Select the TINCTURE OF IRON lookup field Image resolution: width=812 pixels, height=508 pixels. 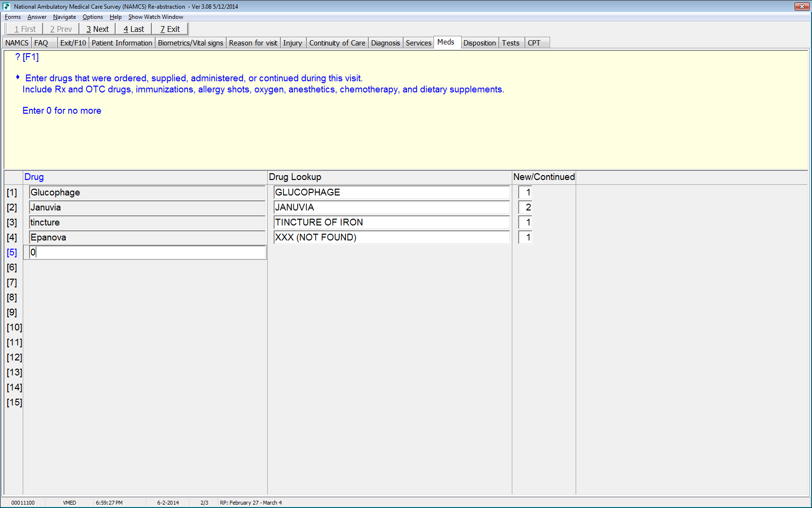[391, 223]
